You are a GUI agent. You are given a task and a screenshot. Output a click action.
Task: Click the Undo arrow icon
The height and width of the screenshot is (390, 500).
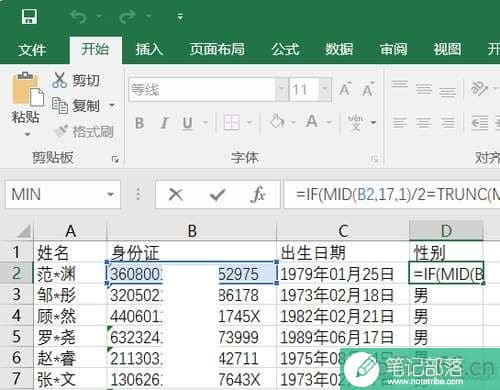79,17
